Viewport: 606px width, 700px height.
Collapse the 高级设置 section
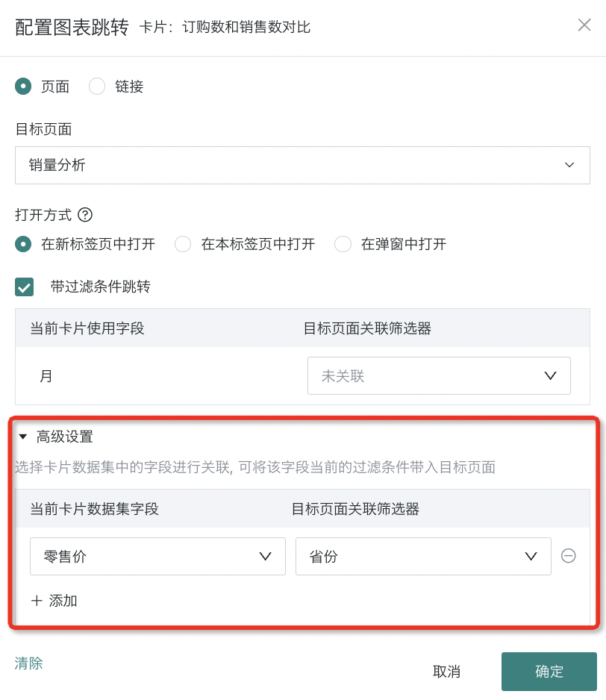coord(23,437)
